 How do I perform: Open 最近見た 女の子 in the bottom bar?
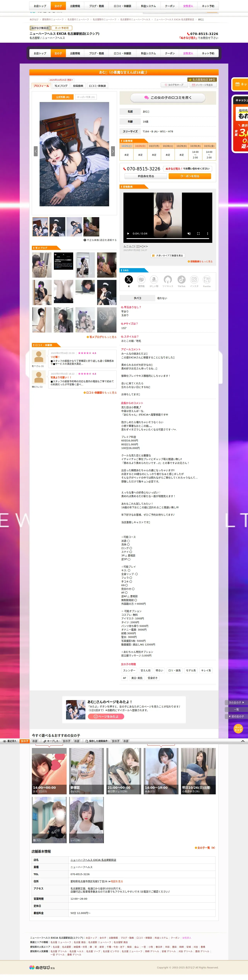click(x=24, y=741)
